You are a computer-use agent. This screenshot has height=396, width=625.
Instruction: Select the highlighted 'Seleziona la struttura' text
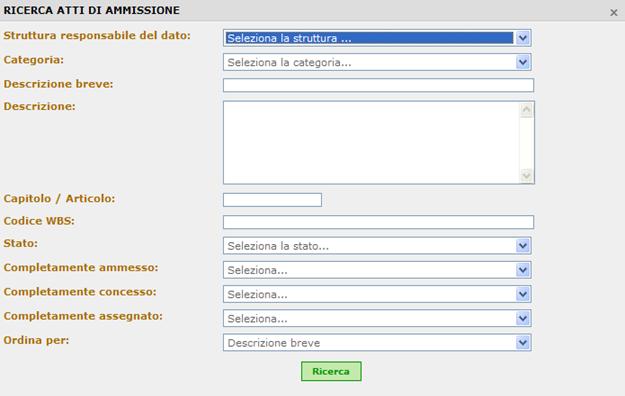[289, 38]
